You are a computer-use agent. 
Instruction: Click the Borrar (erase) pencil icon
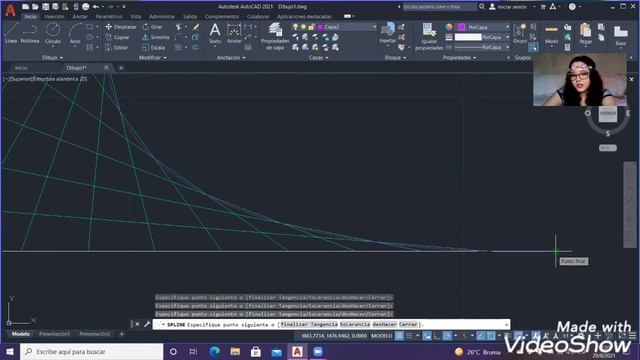tap(196, 27)
